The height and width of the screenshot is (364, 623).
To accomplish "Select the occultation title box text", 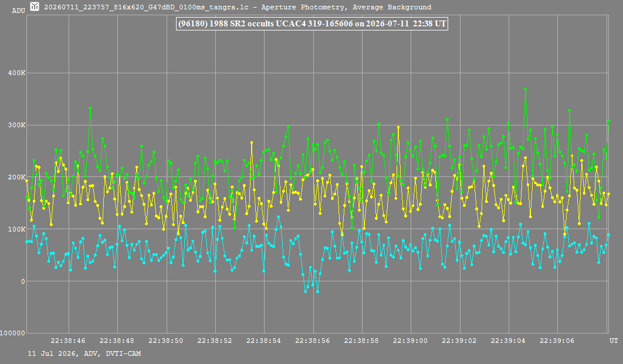I will (312, 23).
